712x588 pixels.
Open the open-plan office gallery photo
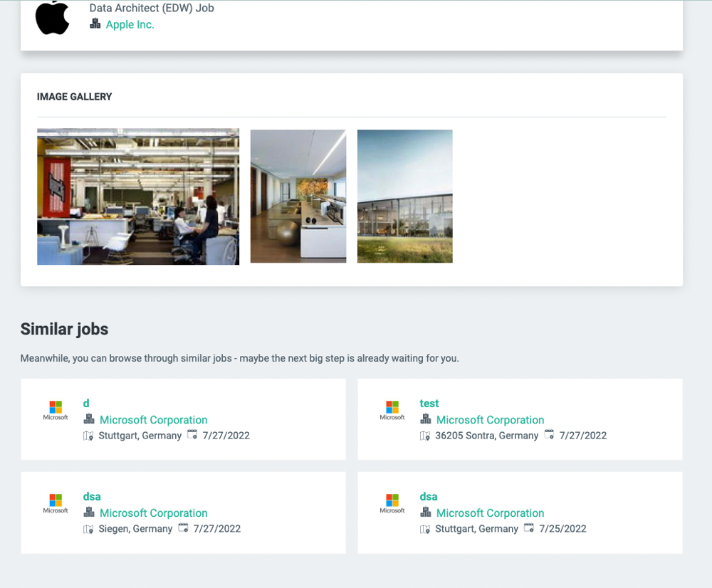point(138,196)
